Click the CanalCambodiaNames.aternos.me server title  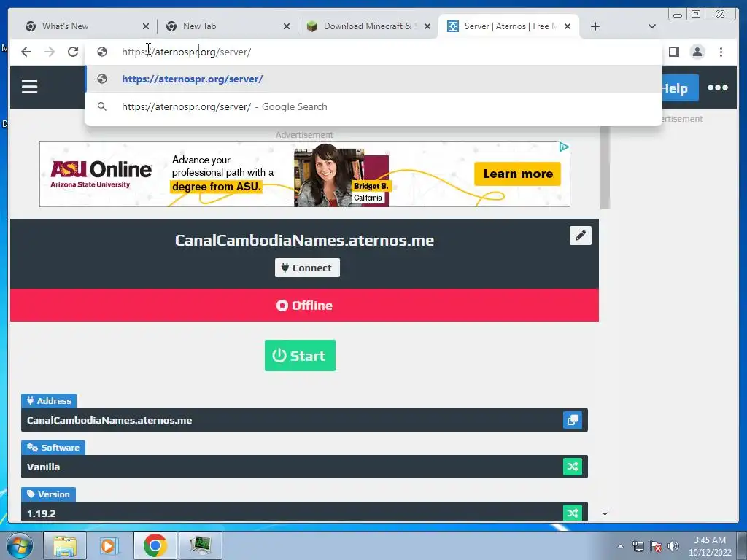click(x=304, y=241)
